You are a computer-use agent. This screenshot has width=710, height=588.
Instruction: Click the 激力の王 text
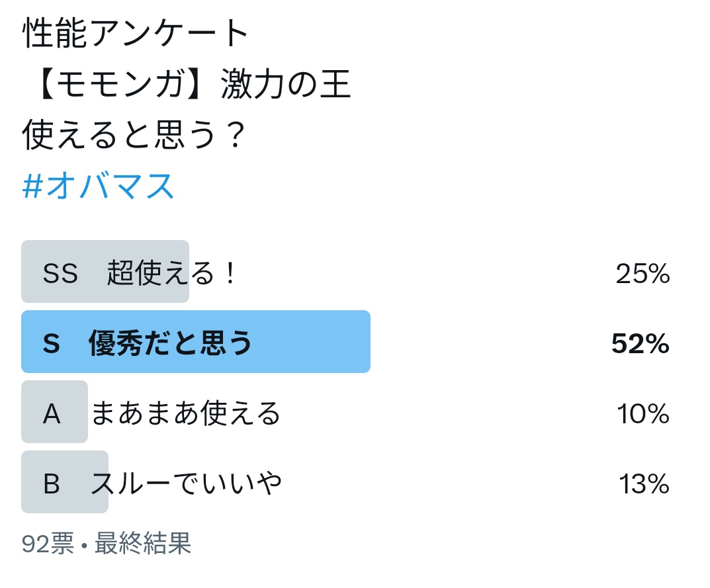[285, 87]
